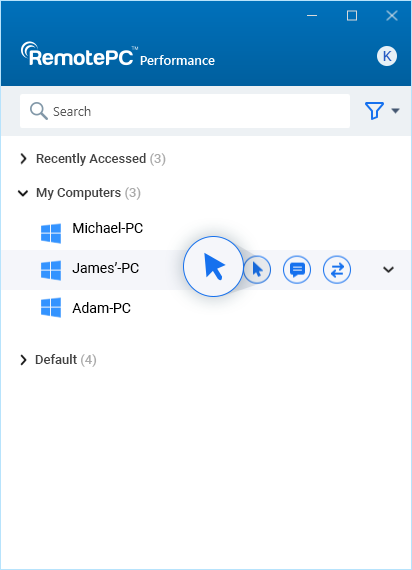
Task: Click the Windows icon beside Michael-PC
Action: tap(51, 233)
